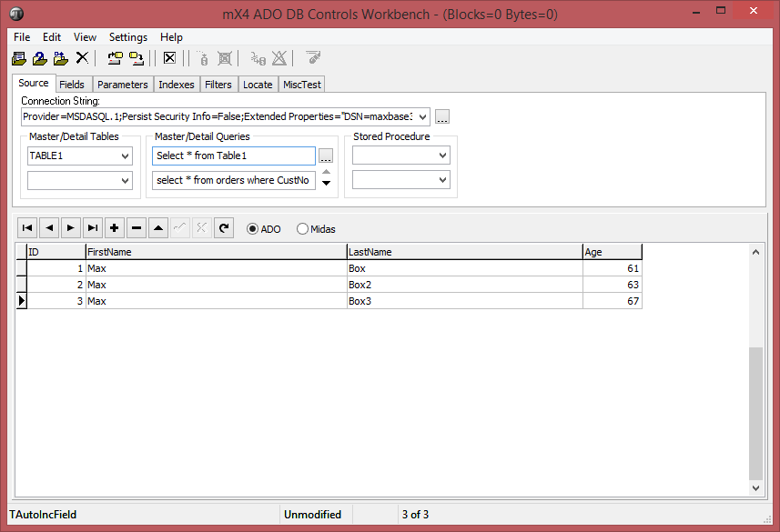Delete current record with minus button
Image resolution: width=780 pixels, height=532 pixels.
(x=137, y=228)
